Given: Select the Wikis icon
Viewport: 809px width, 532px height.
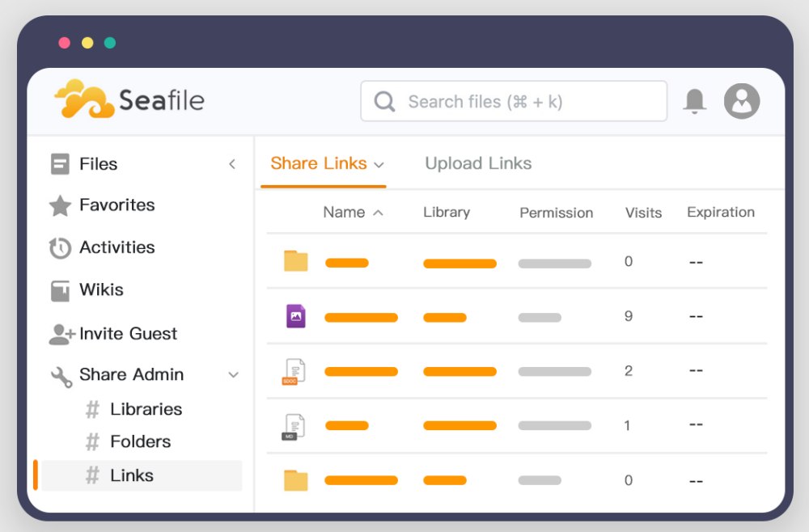Looking at the screenshot, I should click(x=59, y=289).
